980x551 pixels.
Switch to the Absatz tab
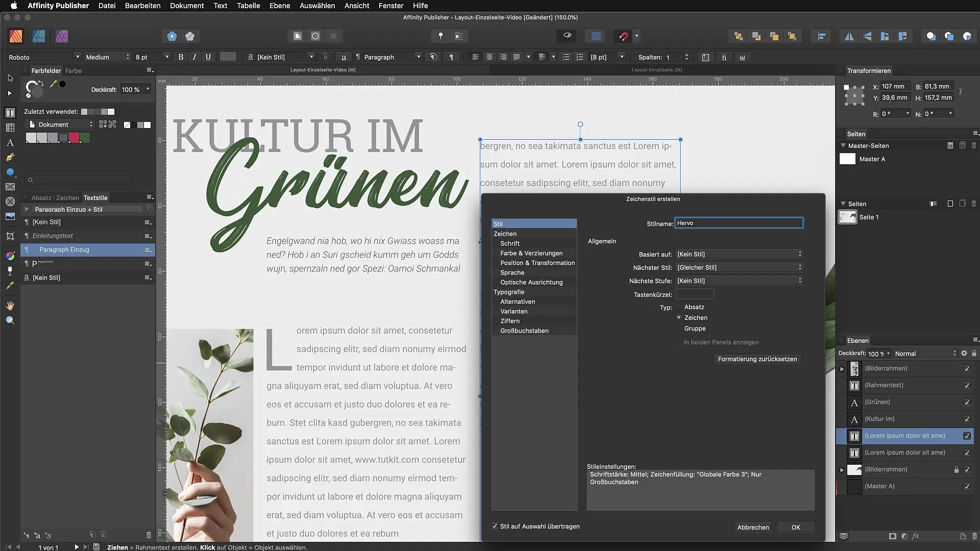coord(41,197)
